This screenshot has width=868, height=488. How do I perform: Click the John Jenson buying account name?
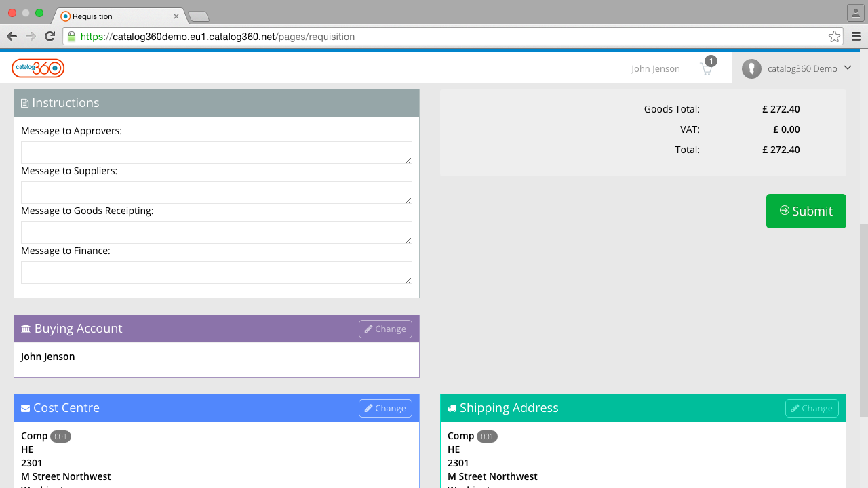[x=48, y=357]
